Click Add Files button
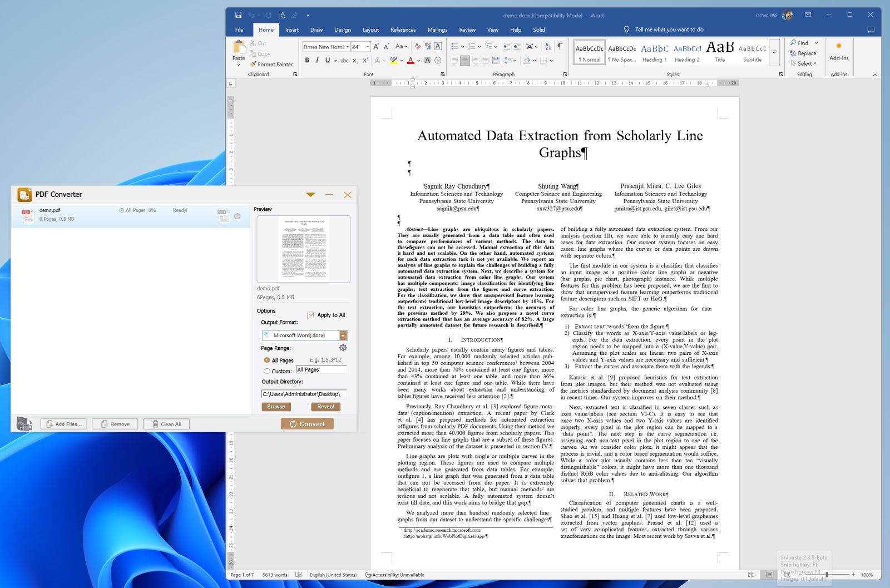Viewport: 890px width, 588px height. 63,424
